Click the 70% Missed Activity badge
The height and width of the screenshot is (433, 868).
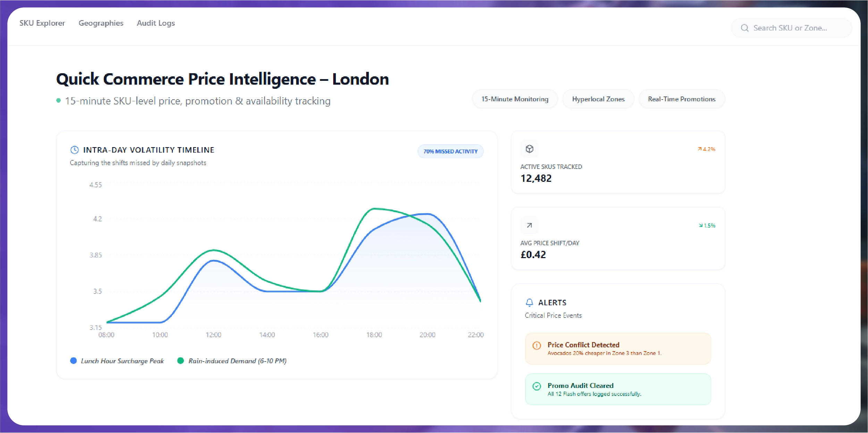[x=450, y=151]
